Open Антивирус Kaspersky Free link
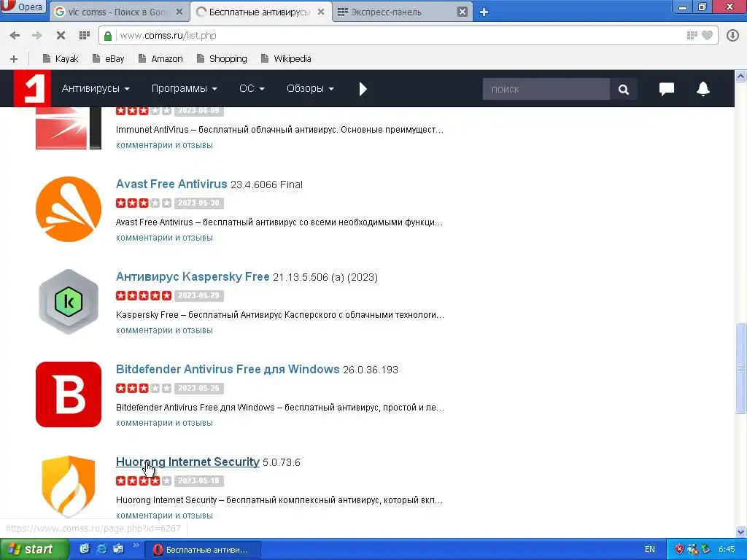Viewport: 747px width, 560px height. tap(193, 276)
